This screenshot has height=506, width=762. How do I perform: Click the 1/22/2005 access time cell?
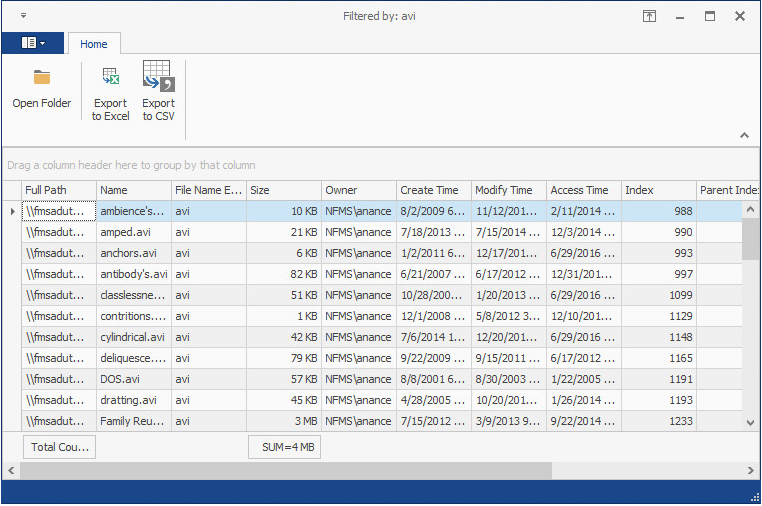(x=584, y=379)
